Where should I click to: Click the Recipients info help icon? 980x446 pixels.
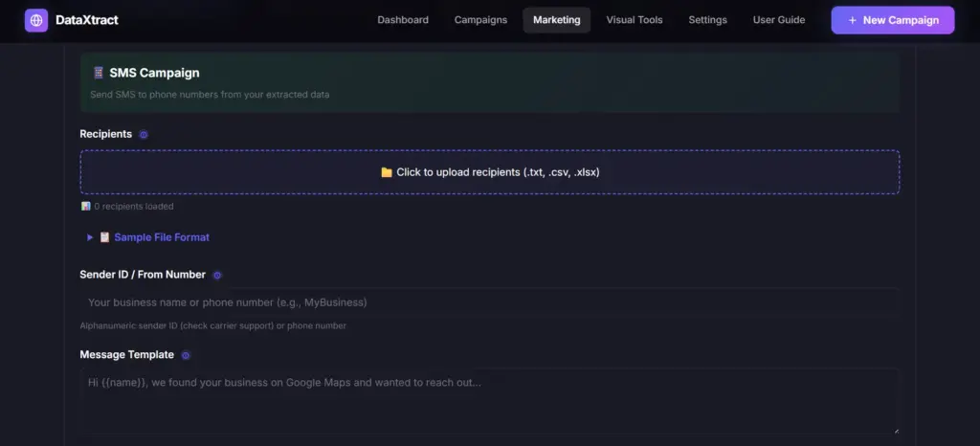[x=144, y=134]
